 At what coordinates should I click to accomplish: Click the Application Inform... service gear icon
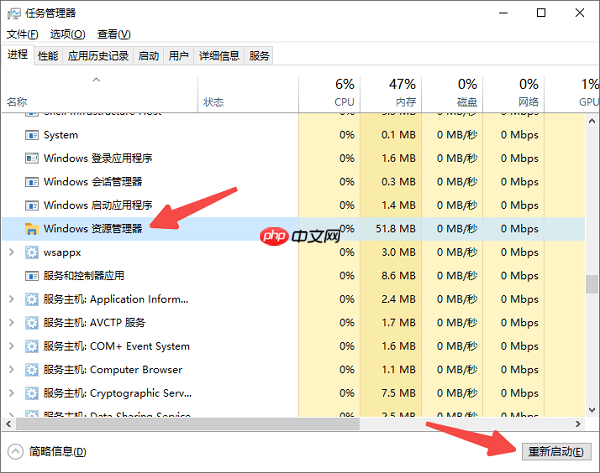pos(32,299)
